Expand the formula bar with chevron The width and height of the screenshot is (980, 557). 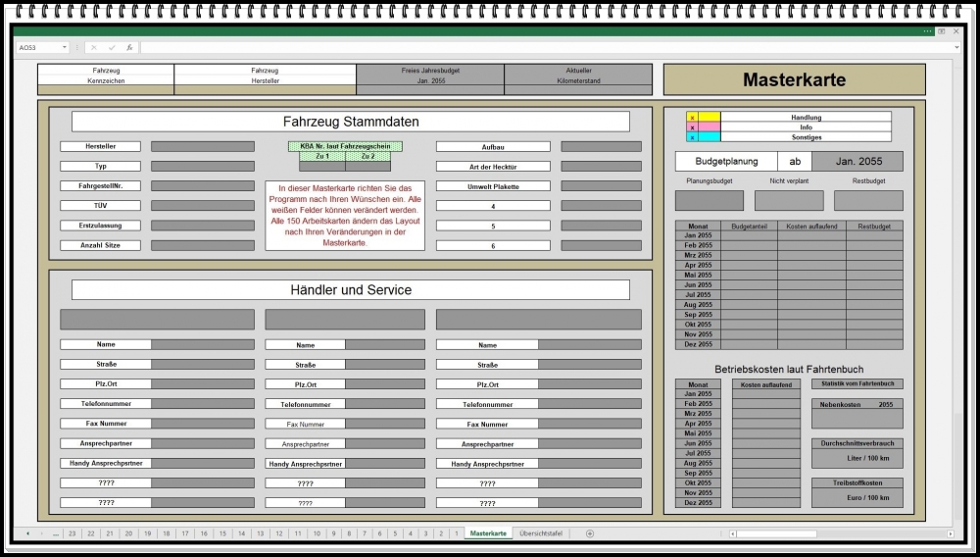956,47
